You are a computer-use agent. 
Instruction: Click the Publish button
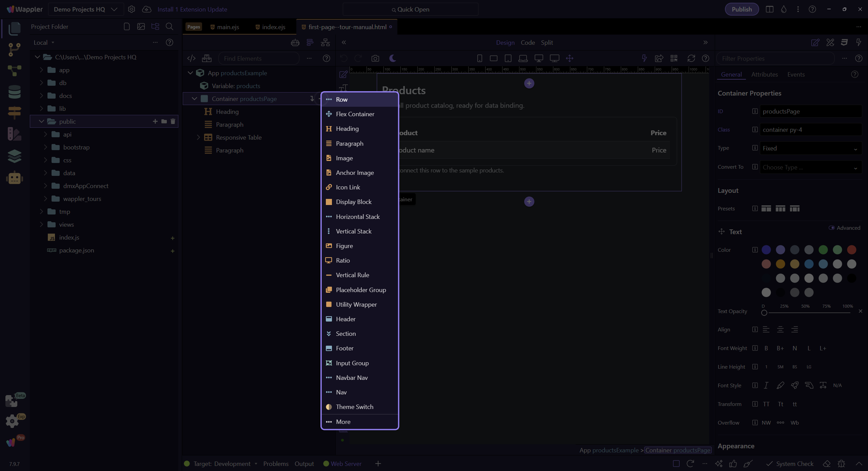coord(742,9)
